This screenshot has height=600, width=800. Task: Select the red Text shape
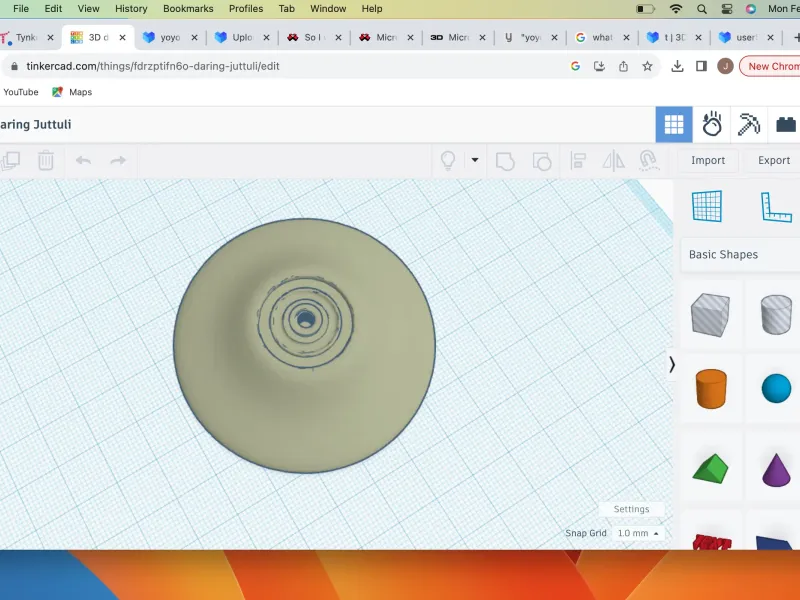coord(712,542)
